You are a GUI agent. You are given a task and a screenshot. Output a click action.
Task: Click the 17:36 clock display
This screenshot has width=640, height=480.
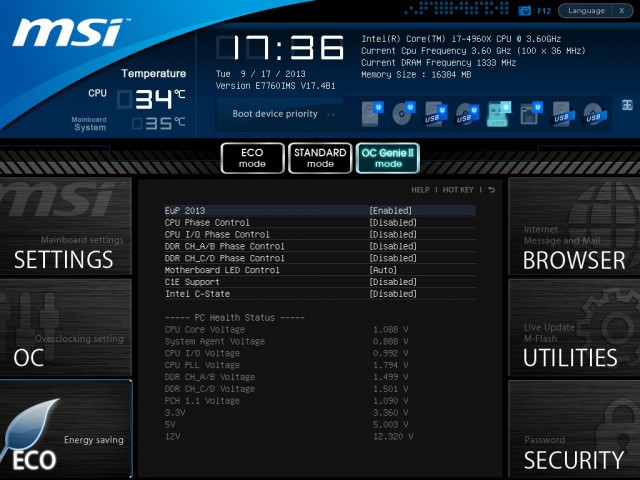[x=280, y=48]
